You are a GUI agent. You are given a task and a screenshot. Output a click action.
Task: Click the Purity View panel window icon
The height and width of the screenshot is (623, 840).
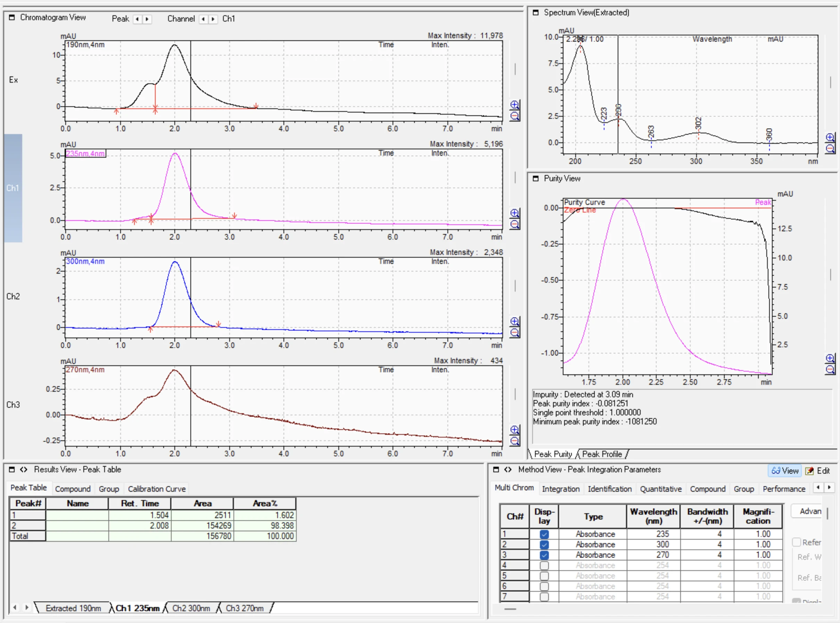(x=535, y=178)
